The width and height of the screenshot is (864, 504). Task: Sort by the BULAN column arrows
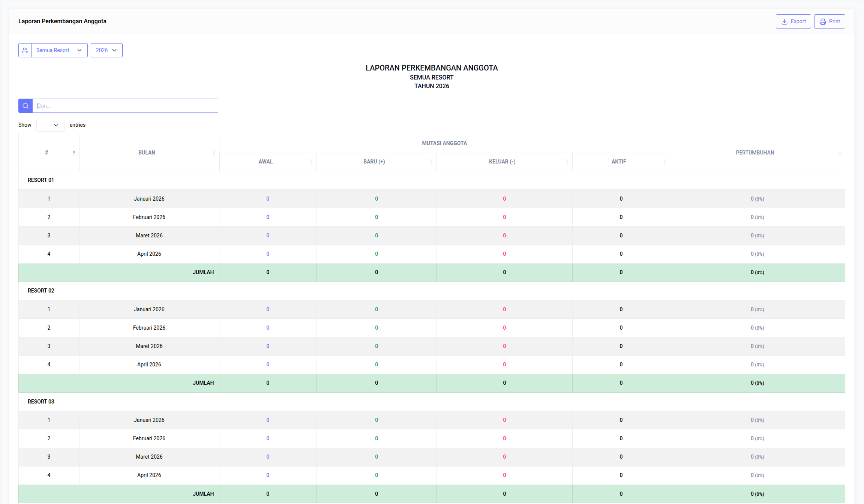coord(214,153)
